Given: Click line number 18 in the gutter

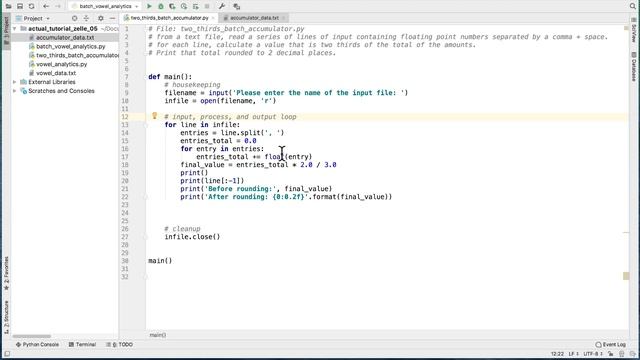Looking at the screenshot, I should [125, 165].
